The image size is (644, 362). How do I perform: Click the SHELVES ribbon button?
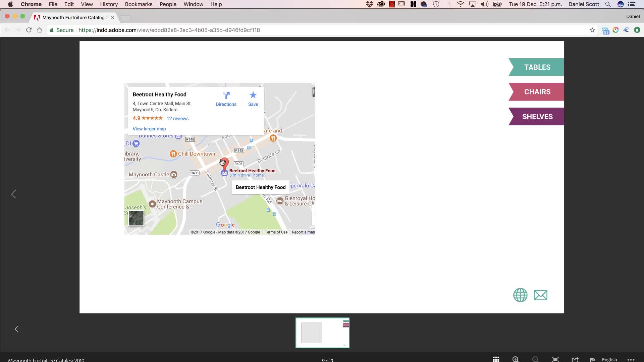point(536,117)
